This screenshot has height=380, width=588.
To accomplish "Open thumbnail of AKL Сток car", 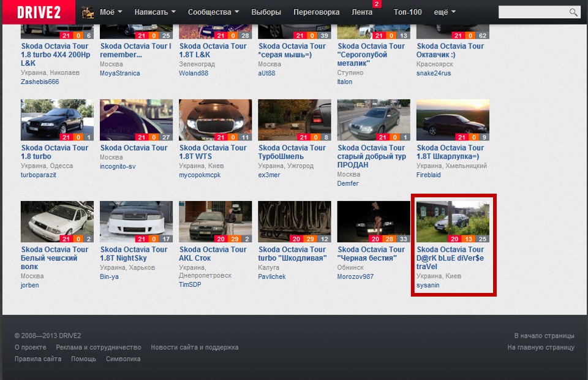I will point(215,221).
